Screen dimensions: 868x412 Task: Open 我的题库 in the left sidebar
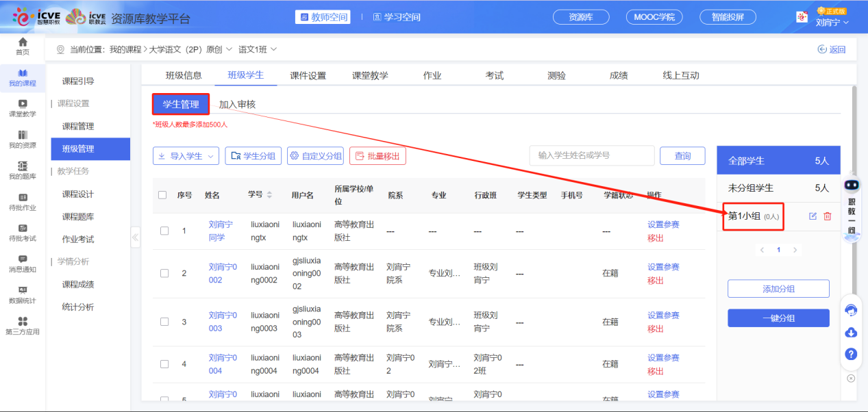(x=23, y=170)
